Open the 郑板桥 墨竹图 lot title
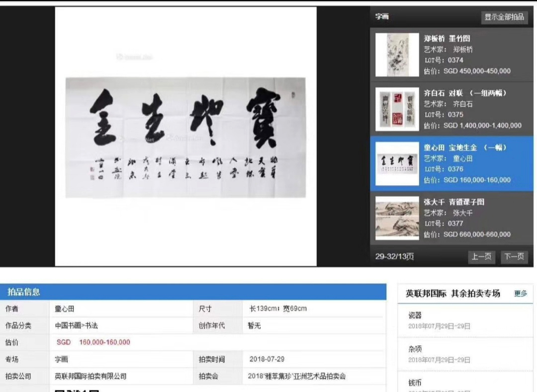This screenshot has width=537, height=392. tap(447, 38)
